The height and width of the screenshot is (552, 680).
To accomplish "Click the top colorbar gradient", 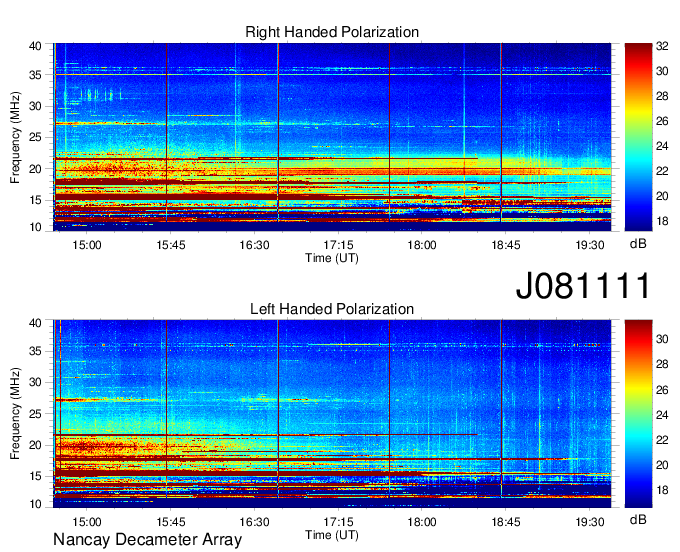I will (x=638, y=137).
